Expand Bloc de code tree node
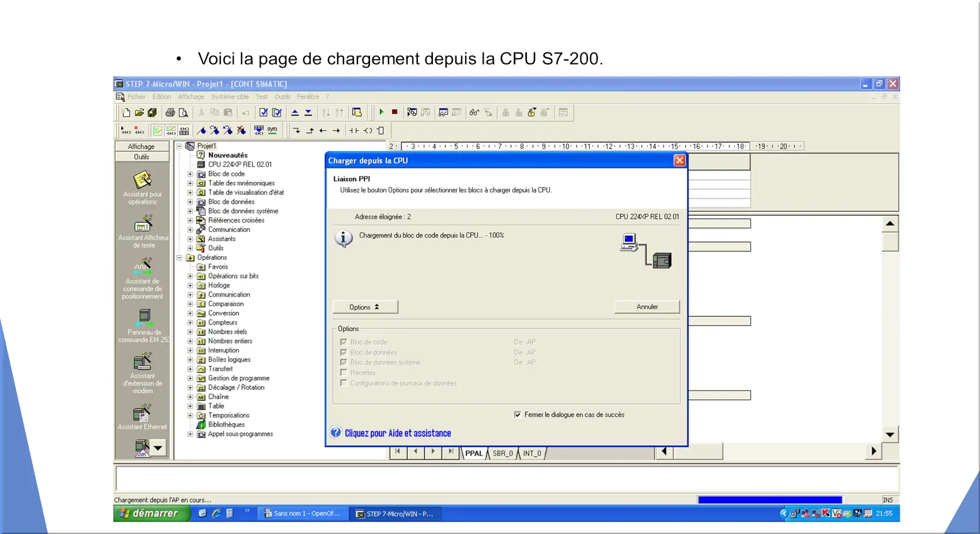980x534 pixels. (190, 174)
